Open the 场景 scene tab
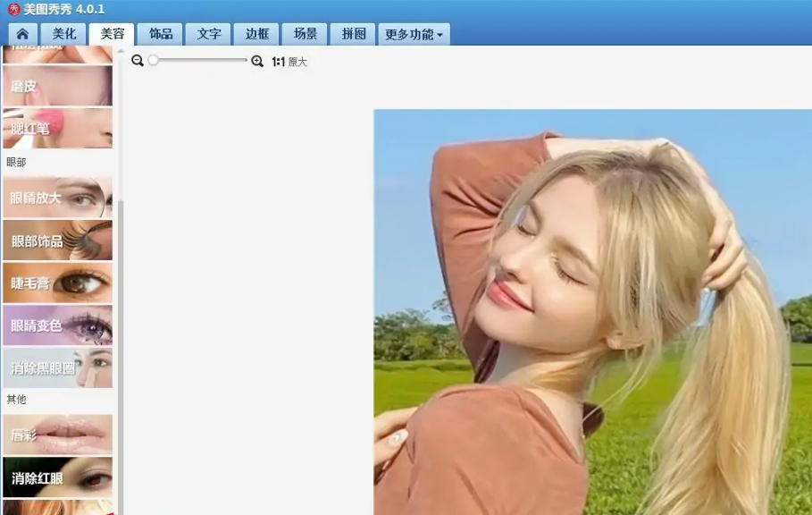 coord(304,33)
